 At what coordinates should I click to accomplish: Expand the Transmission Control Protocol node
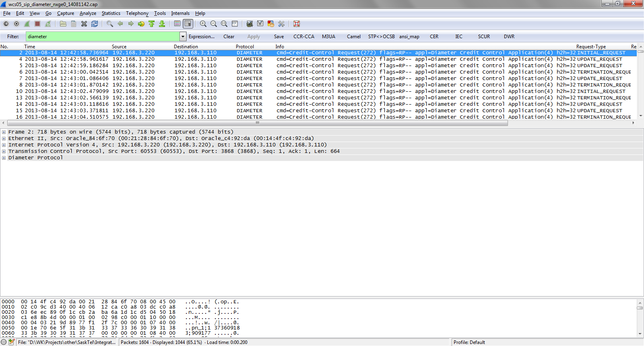(x=4, y=151)
